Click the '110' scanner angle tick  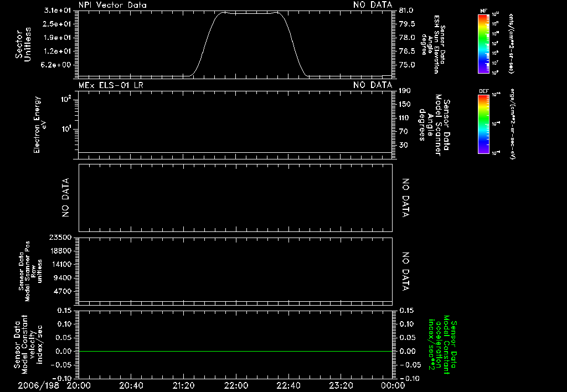pyautogui.click(x=404, y=118)
